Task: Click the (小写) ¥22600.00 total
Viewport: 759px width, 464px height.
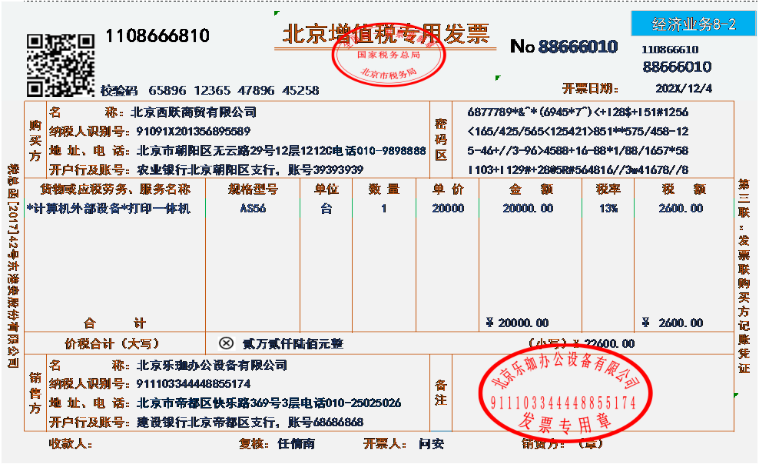Action: click(581, 344)
